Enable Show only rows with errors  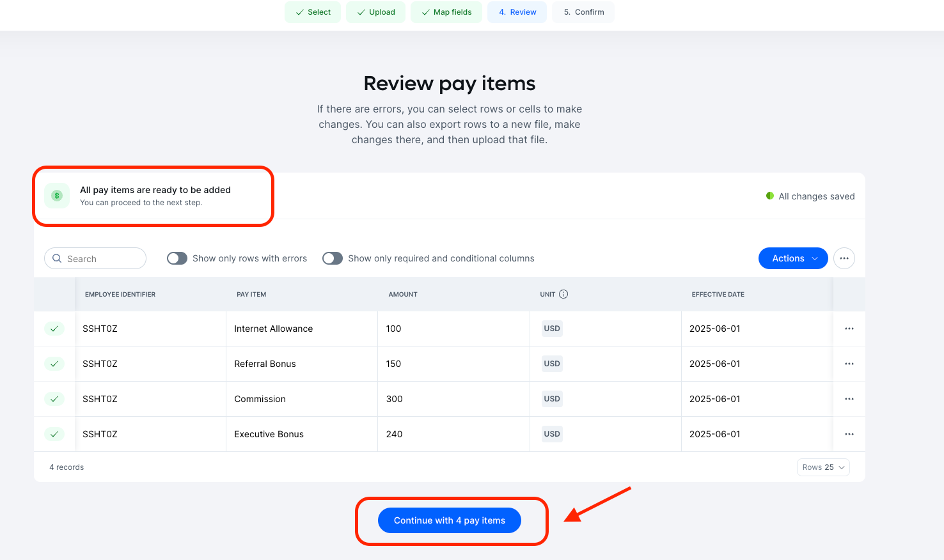pos(177,258)
